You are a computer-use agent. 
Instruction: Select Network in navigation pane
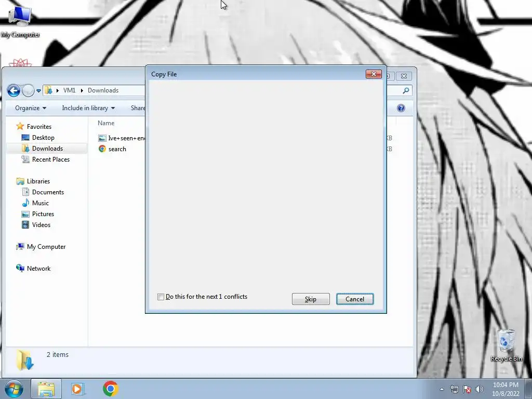pyautogui.click(x=38, y=269)
